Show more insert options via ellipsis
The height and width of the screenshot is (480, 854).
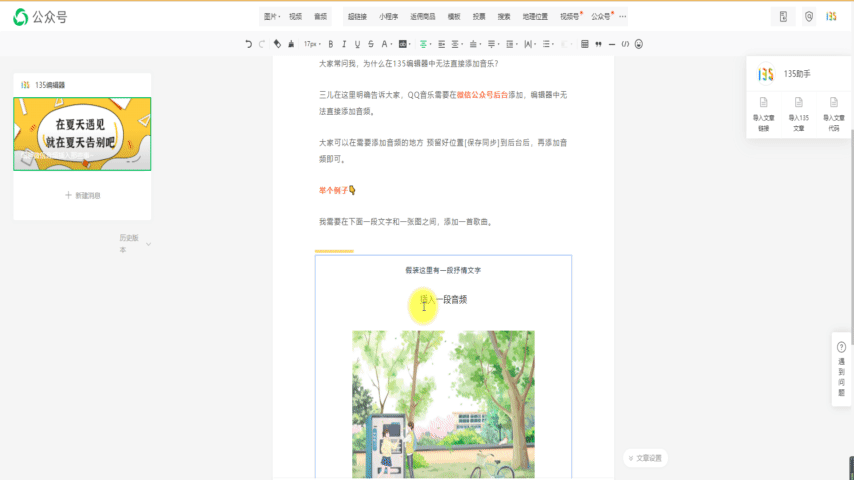(623, 17)
